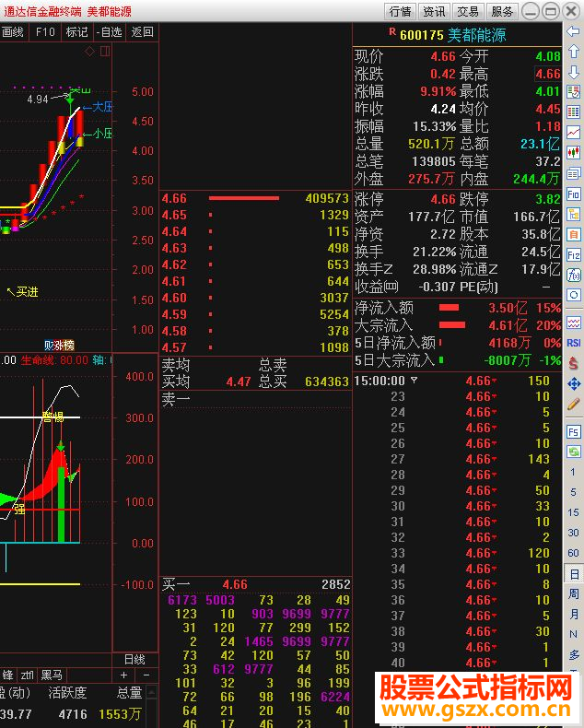584x728 pixels.
Task: Click the stock title 600175 美都能源
Action: (452, 35)
